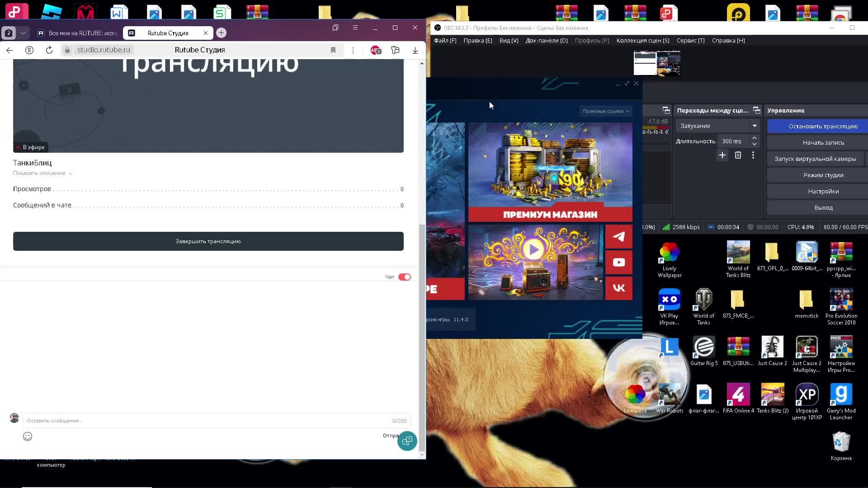868x488 pixels.
Task: Reload the Rutube Studio page
Action: coord(49,50)
